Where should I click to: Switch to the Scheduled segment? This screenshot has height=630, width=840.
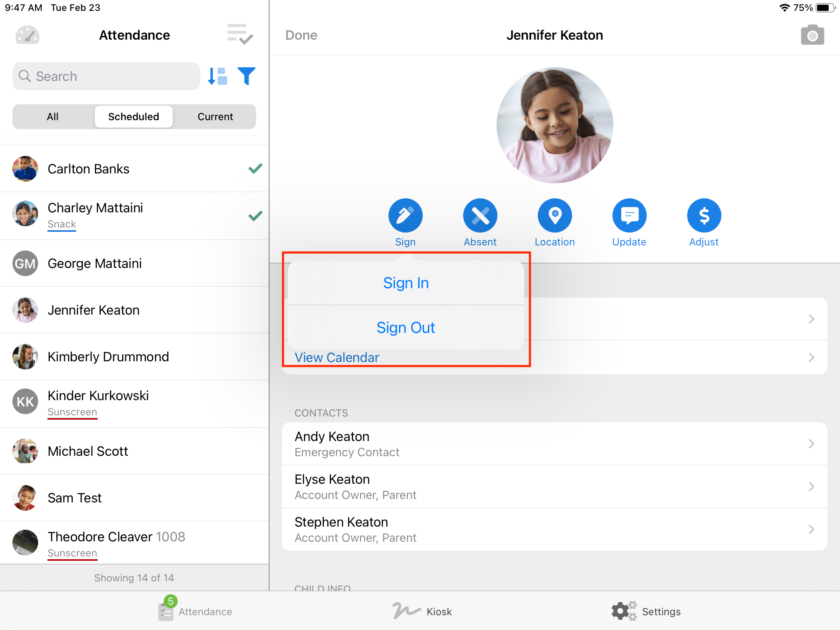(x=134, y=117)
